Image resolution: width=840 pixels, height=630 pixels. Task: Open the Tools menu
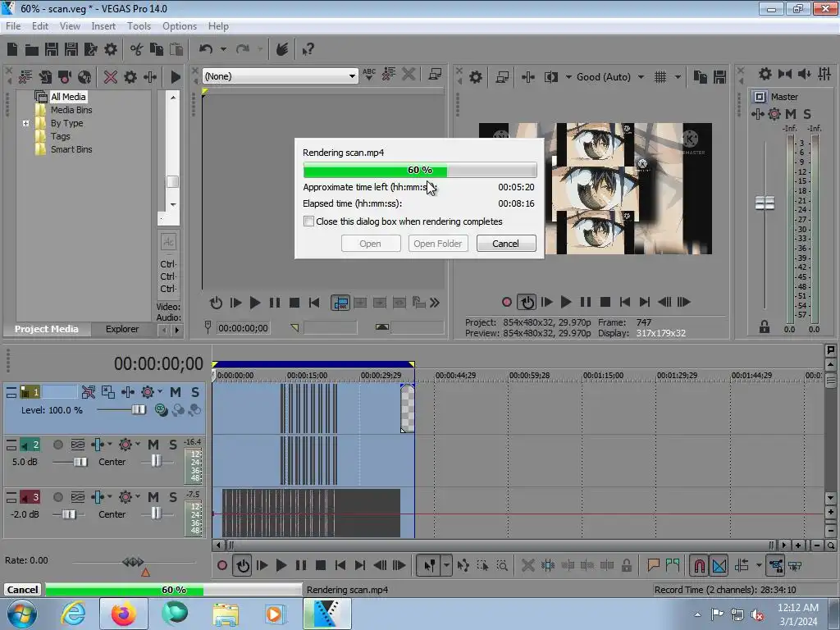click(x=139, y=25)
